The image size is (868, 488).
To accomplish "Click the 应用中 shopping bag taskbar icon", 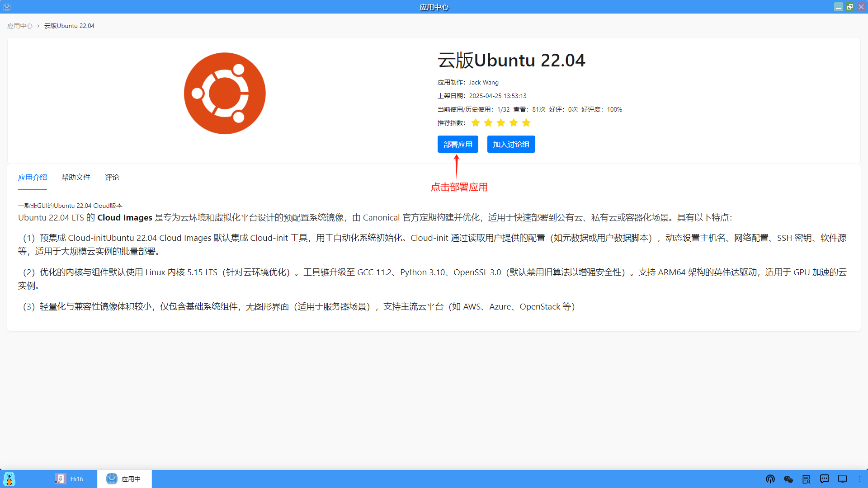I will pos(112,479).
